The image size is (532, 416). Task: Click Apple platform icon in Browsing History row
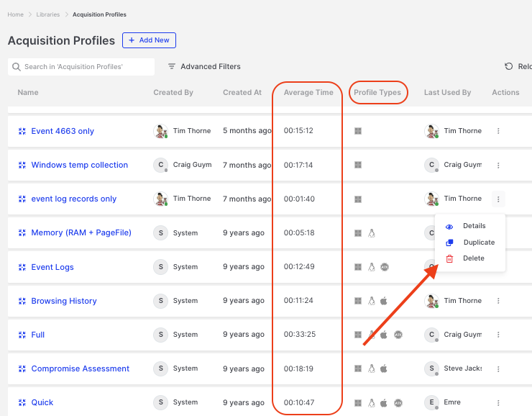(x=384, y=301)
